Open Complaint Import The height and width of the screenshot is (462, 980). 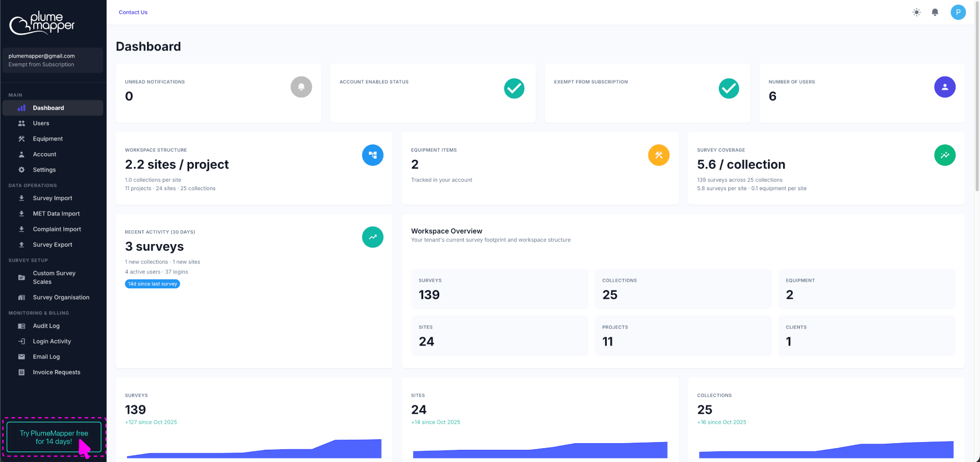pos(53,230)
